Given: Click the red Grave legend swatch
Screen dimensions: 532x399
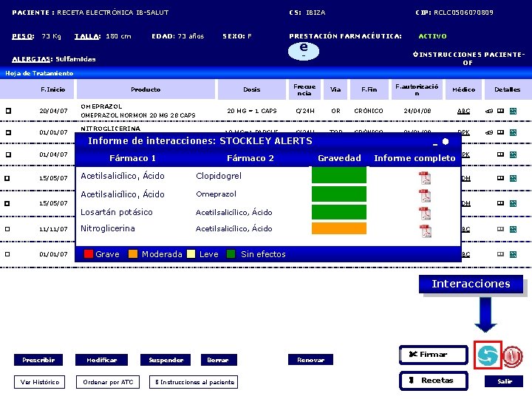Looking at the screenshot, I should [88, 253].
